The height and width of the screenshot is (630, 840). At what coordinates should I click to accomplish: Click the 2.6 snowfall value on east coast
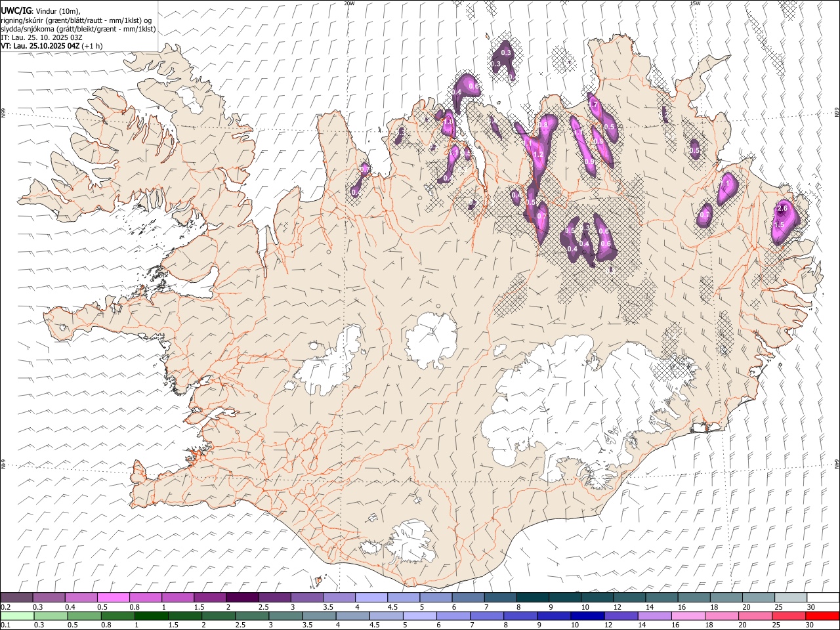tap(782, 209)
